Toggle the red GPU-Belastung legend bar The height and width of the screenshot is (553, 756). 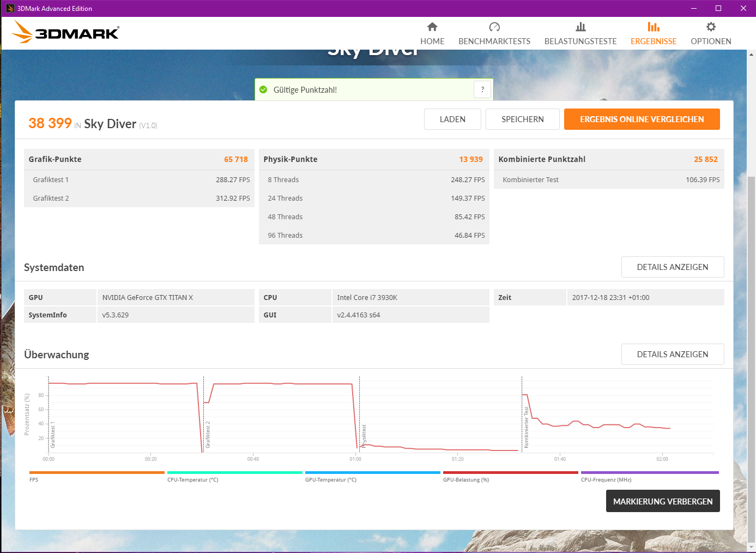coord(511,472)
